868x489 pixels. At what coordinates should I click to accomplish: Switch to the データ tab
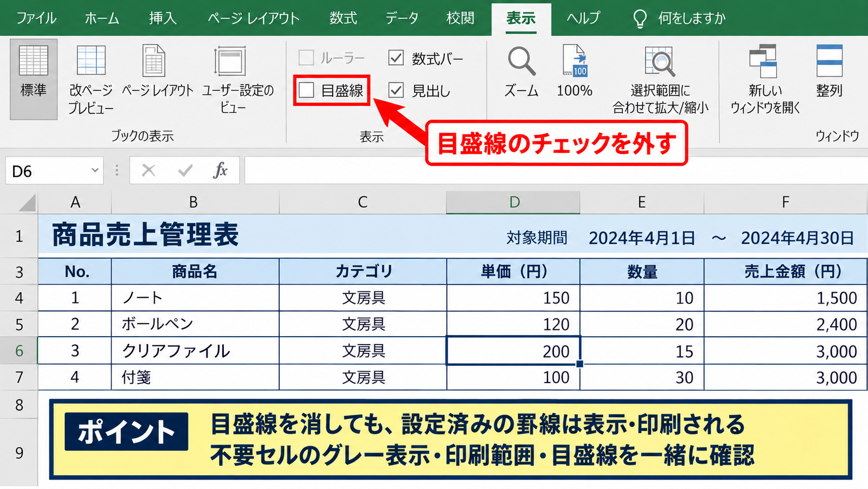[402, 18]
